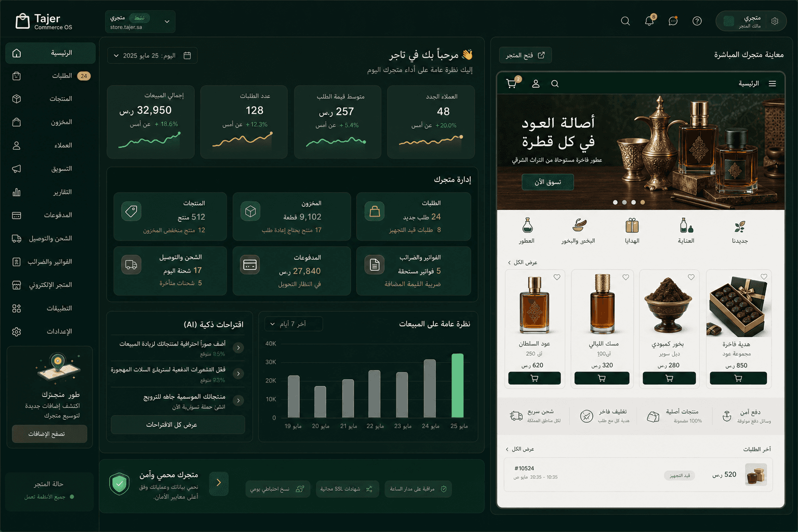Click تسوق الآن banner button

(x=548, y=182)
